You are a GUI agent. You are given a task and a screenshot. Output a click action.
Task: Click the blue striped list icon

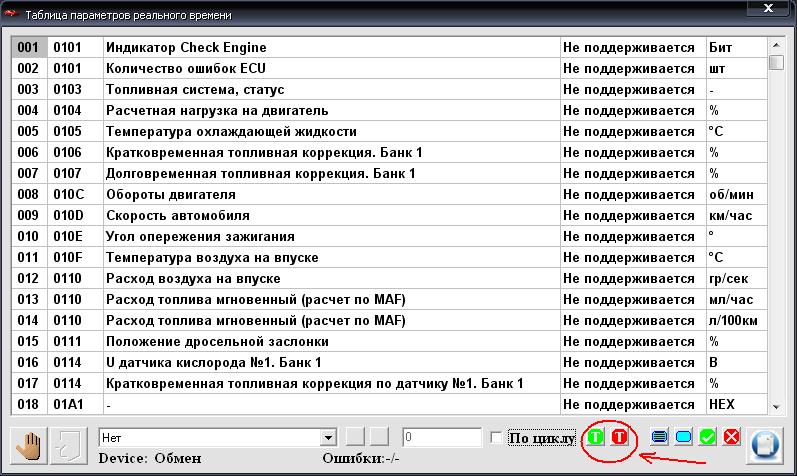(x=659, y=437)
